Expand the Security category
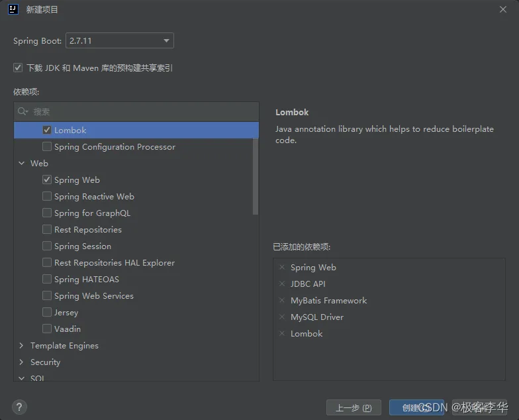Image resolution: width=519 pixels, height=420 pixels. 21,362
